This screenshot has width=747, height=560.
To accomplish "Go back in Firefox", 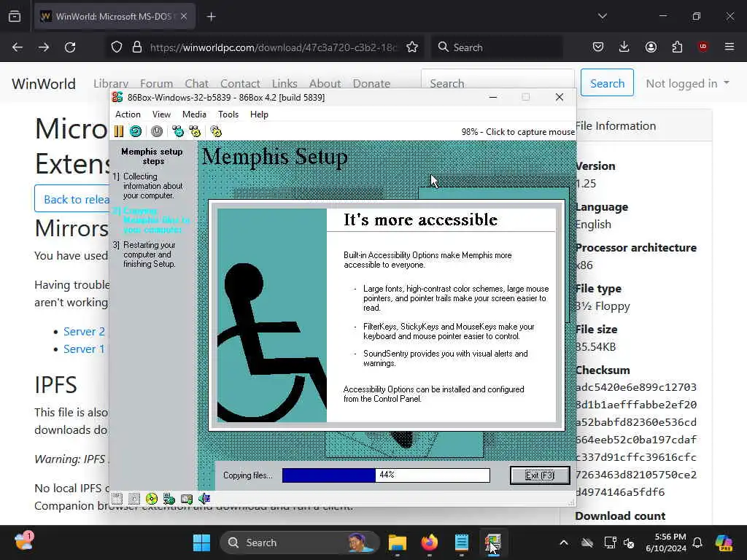I will tap(18, 47).
